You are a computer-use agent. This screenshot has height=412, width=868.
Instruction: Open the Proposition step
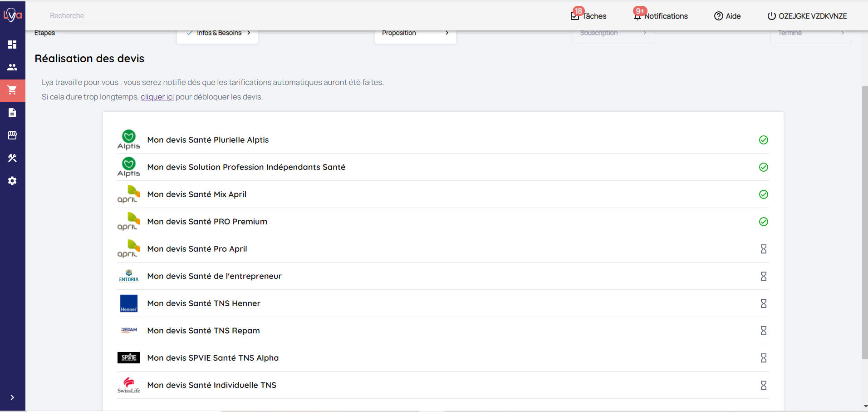pos(415,33)
